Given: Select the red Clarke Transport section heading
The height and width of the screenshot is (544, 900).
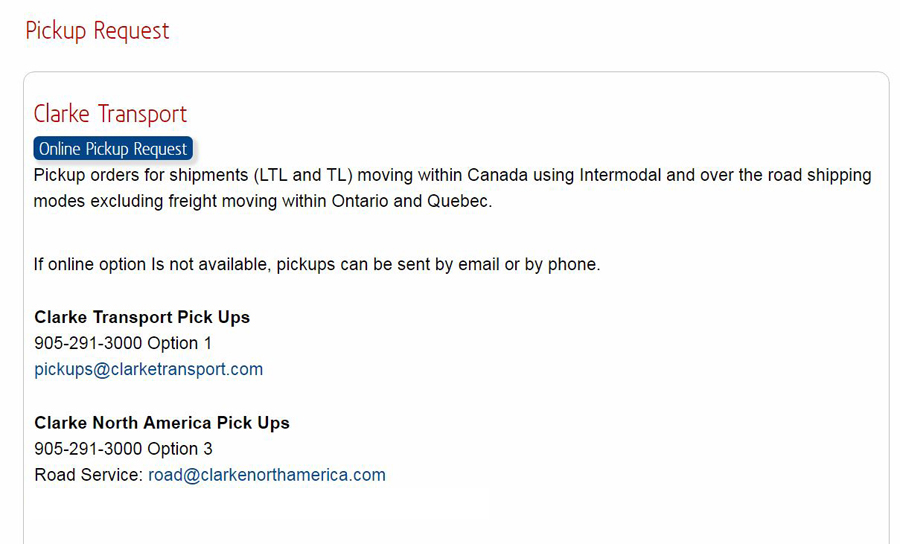Looking at the screenshot, I should (x=110, y=114).
